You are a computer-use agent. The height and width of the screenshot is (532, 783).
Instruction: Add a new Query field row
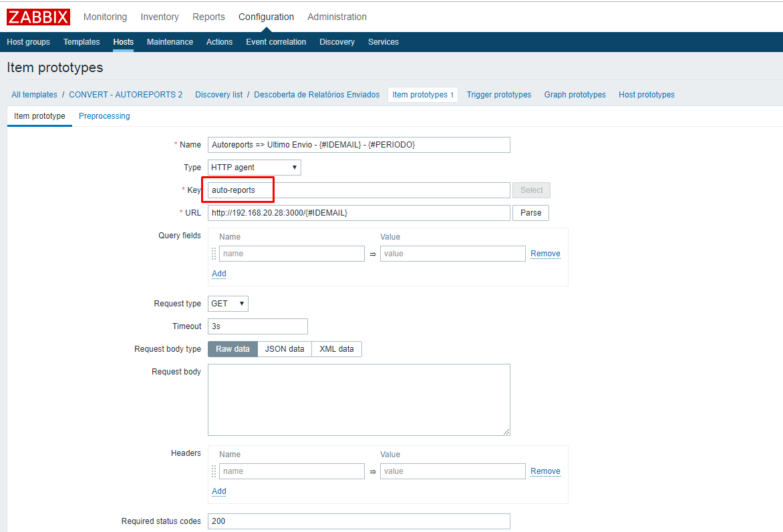tap(218, 274)
